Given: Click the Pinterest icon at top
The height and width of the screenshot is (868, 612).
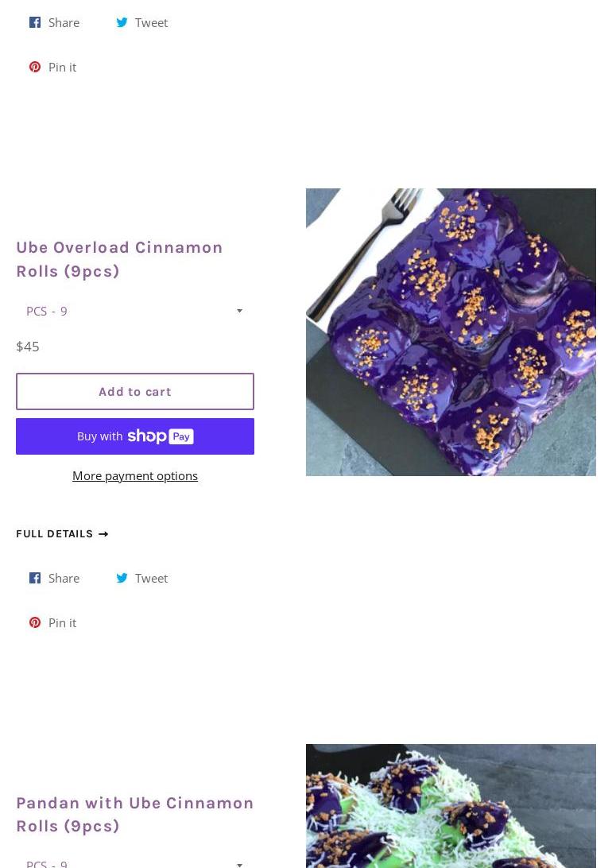Looking at the screenshot, I should [35, 67].
